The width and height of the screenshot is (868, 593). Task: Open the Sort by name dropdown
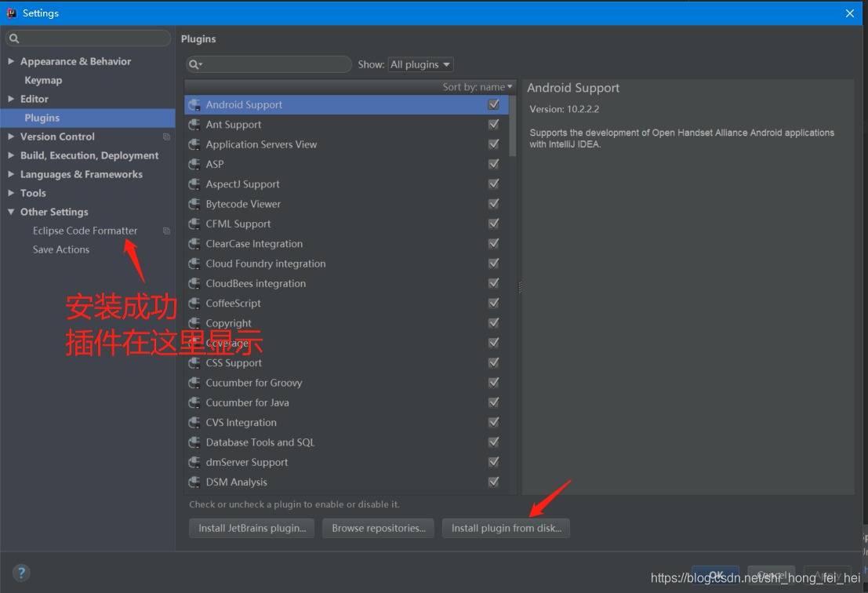tap(478, 87)
